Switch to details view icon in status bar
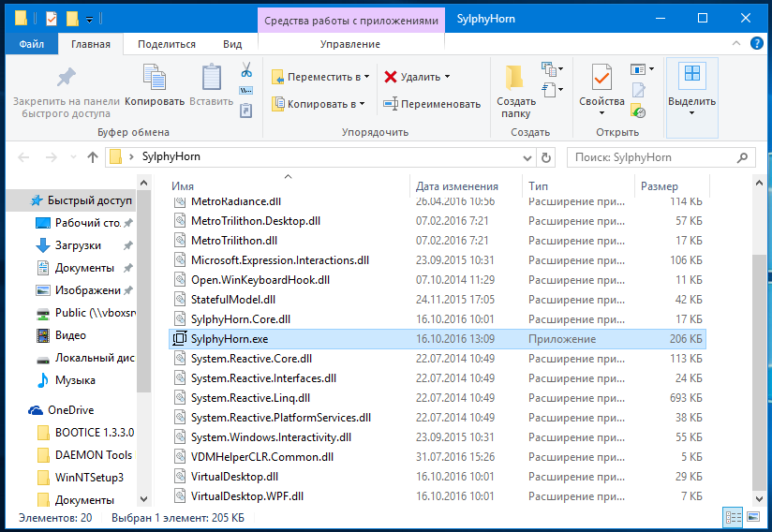Screen dimensions: 772x532 [x=733, y=517]
